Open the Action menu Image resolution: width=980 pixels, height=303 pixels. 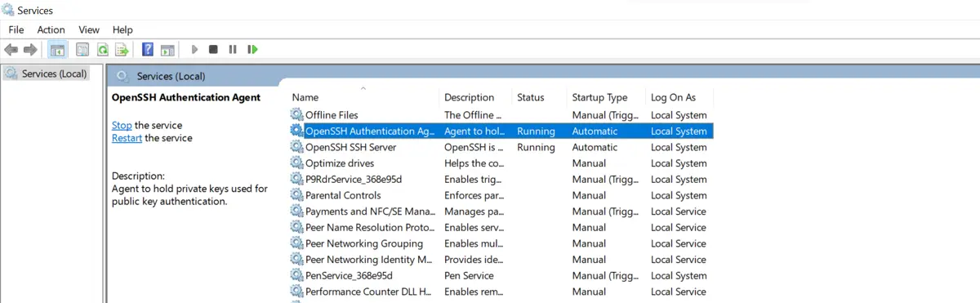[51, 29]
